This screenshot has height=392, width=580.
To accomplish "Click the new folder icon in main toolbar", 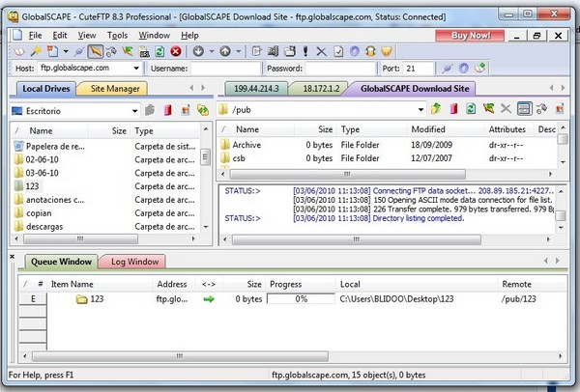I will tap(290, 51).
